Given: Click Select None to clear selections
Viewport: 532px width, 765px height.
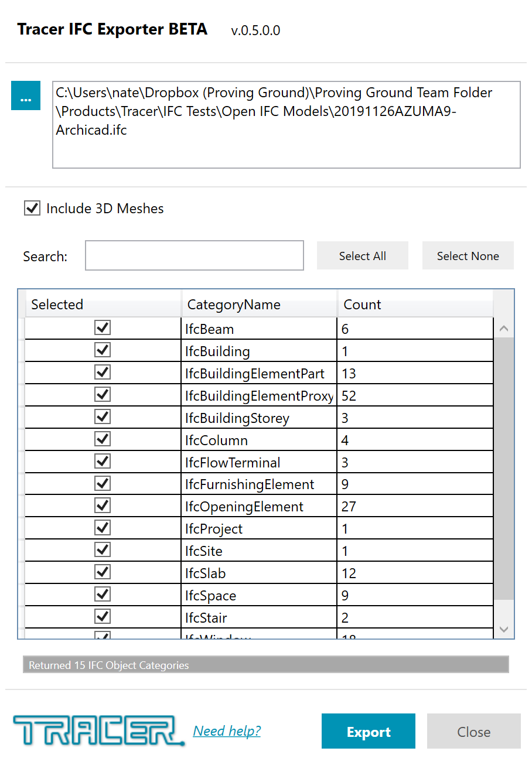Looking at the screenshot, I should [x=468, y=255].
